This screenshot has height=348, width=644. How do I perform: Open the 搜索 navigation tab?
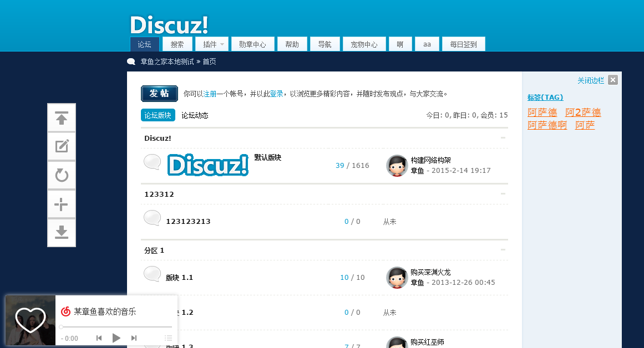tap(177, 44)
